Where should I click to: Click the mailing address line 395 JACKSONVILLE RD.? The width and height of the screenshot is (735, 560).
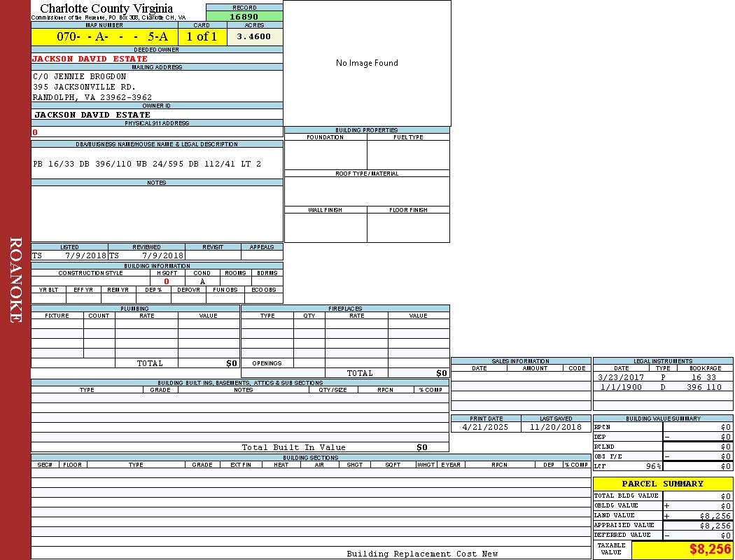(x=84, y=87)
